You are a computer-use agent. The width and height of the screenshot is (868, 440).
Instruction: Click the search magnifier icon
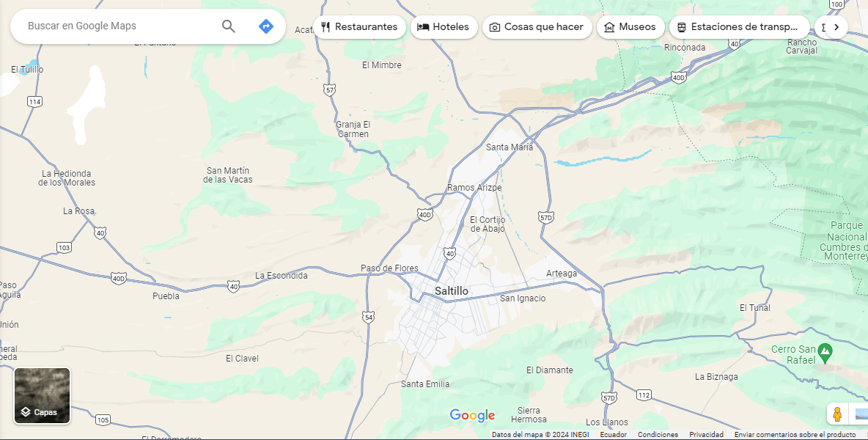229,26
